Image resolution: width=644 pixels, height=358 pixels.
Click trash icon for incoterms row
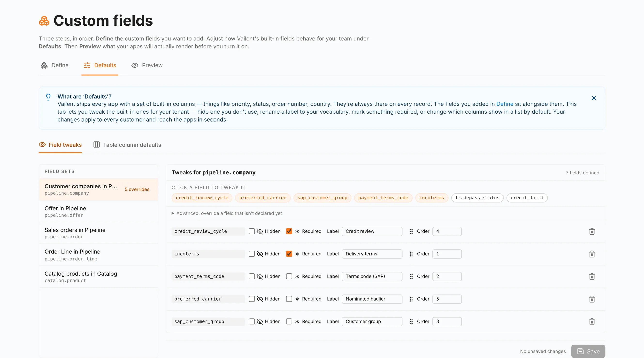(x=592, y=254)
